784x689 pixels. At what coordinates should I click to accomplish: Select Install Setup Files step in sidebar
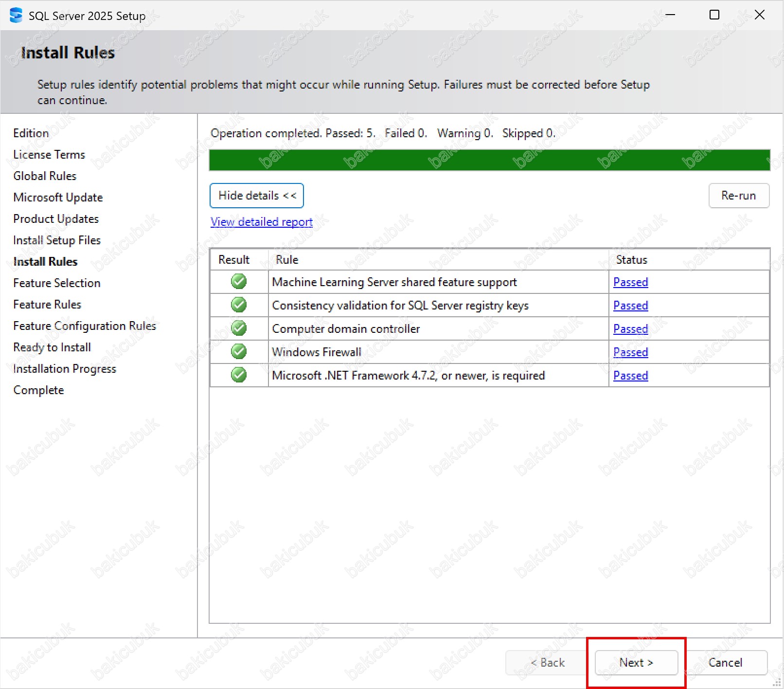(x=57, y=240)
